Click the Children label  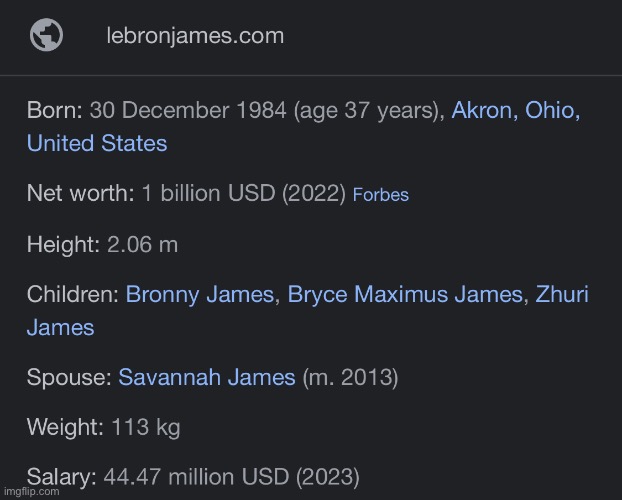[x=73, y=294]
